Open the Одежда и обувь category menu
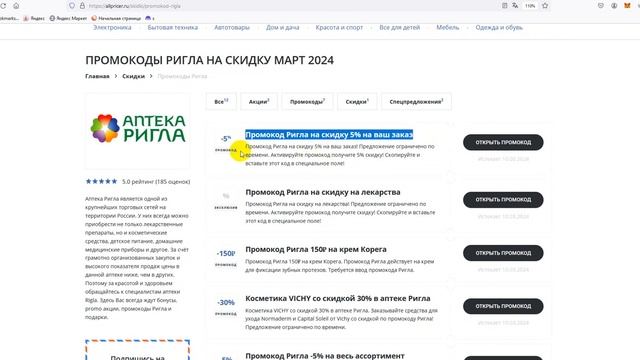This screenshot has height=360, width=640. (499, 27)
